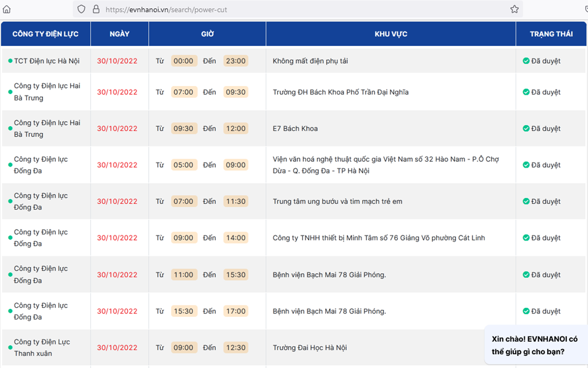The width and height of the screenshot is (588, 368).
Task: Focus the URL bar showing evnhanoi.vn/search/power-cut
Action: coord(298,9)
